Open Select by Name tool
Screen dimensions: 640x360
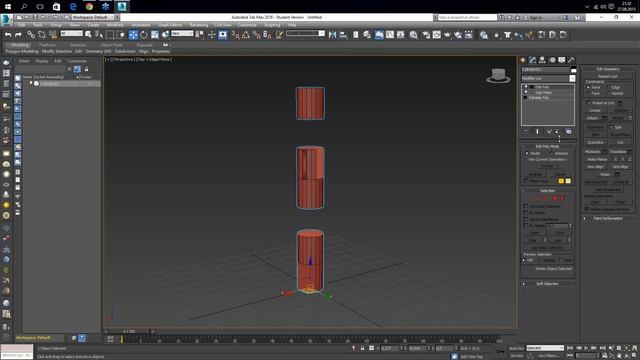click(98, 35)
